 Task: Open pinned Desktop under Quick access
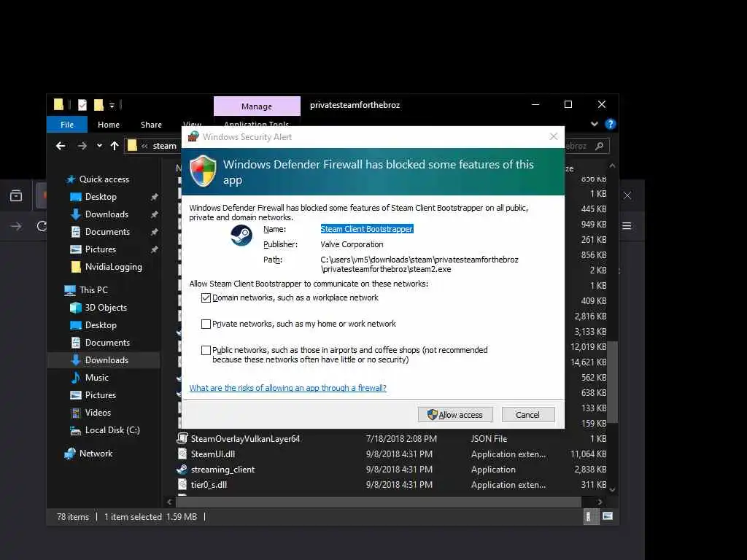[x=101, y=197]
